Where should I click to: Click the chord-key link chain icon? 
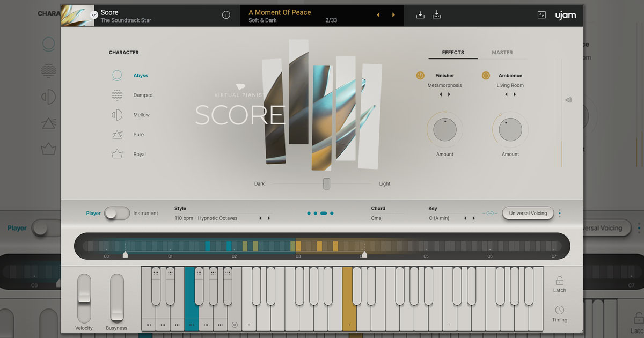[489, 214]
